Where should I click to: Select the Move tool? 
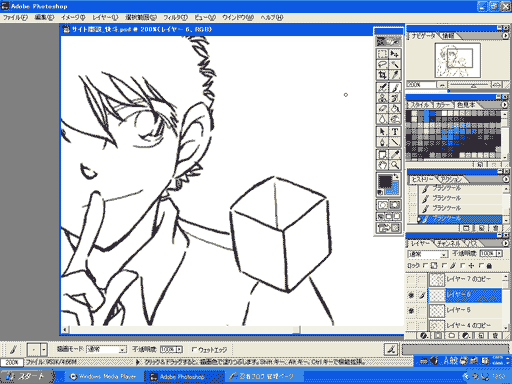click(x=395, y=54)
